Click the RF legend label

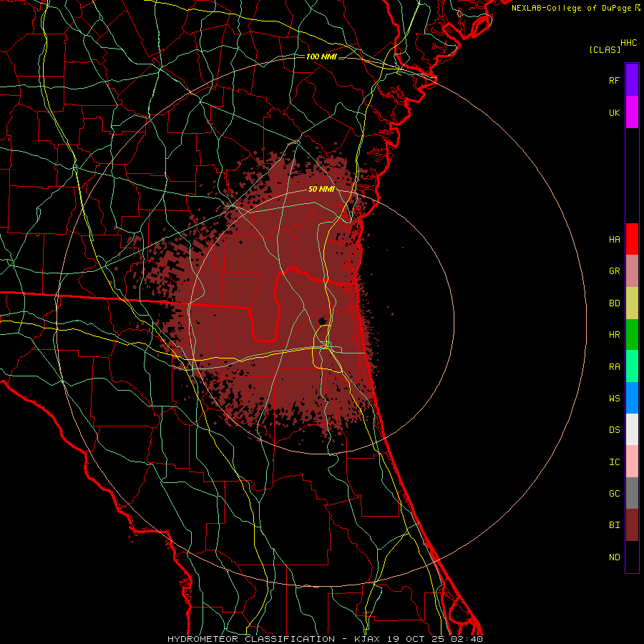tap(614, 80)
